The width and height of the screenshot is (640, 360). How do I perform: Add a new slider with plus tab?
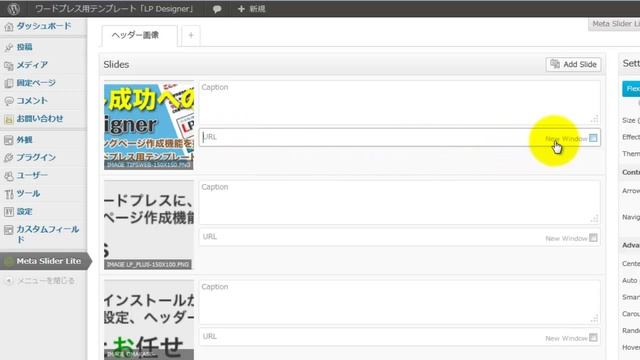(x=191, y=36)
